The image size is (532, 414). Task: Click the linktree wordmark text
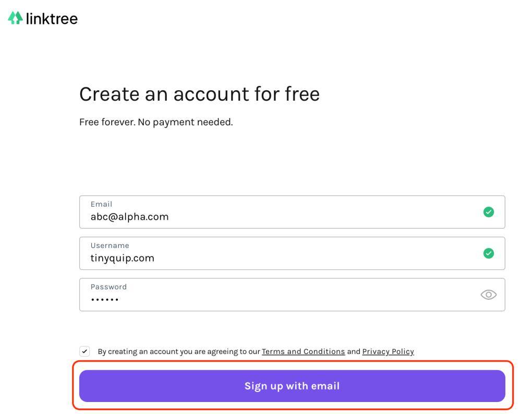coord(52,19)
